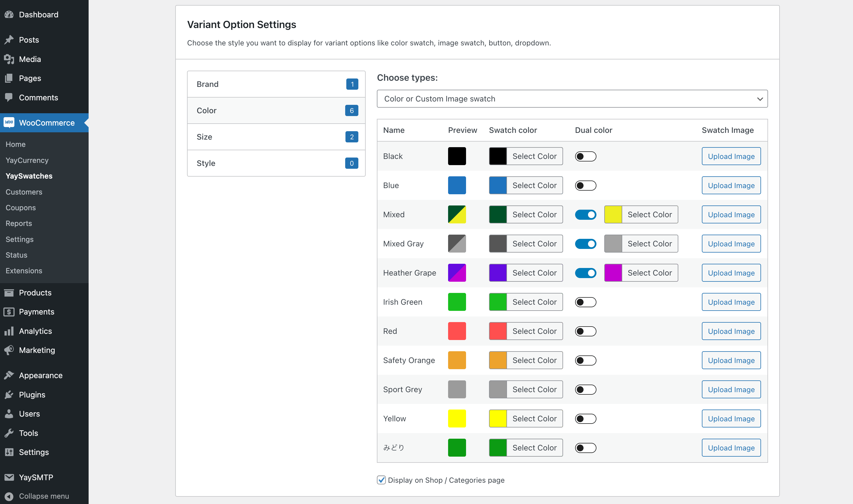Click the Media library icon
This screenshot has height=504, width=853.
click(x=9, y=59)
